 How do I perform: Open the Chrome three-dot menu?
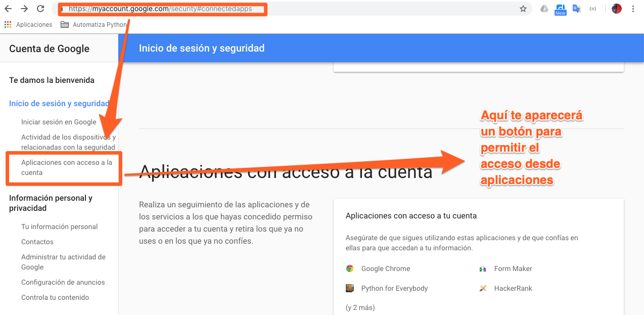pos(633,9)
